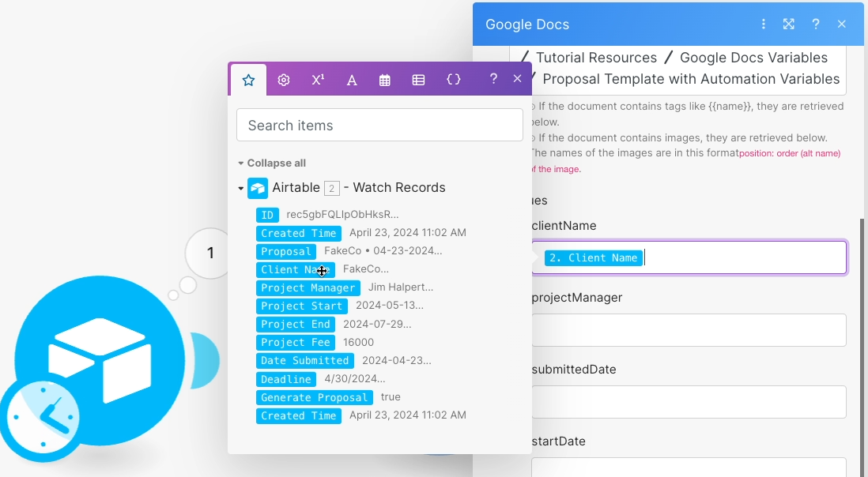Click the '16000' Project Fee value

pos(358,343)
